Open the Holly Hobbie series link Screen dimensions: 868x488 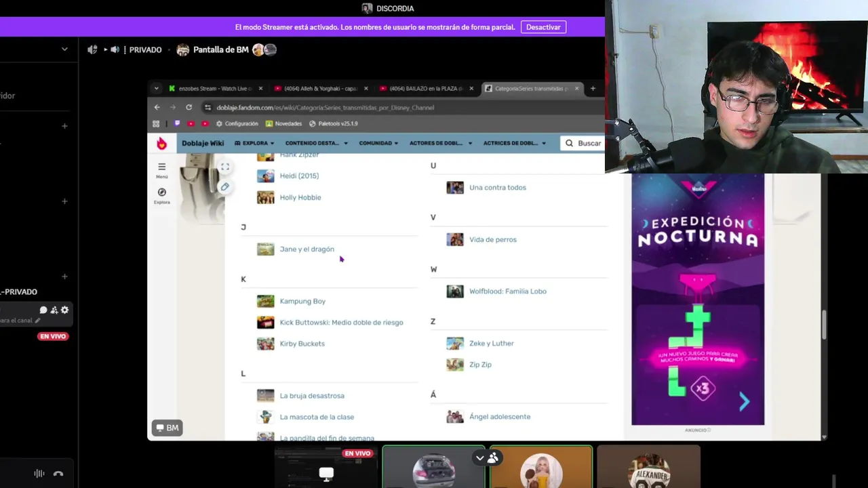pyautogui.click(x=300, y=197)
